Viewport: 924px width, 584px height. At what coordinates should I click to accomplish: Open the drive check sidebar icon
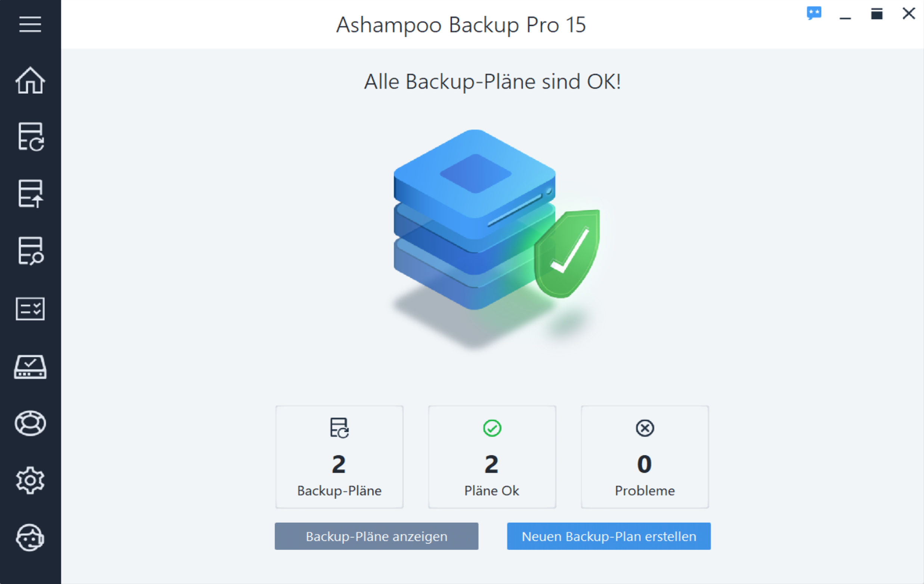(30, 367)
